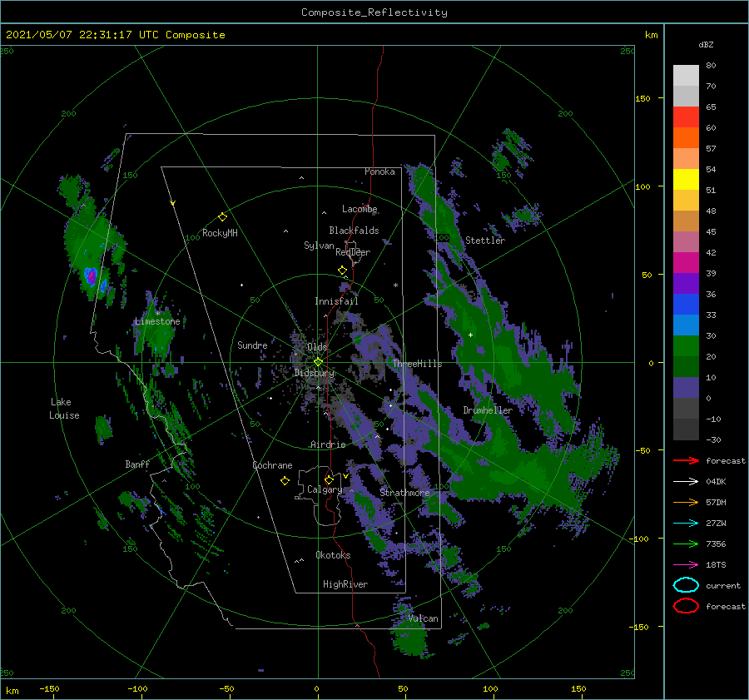This screenshot has height=700, width=749.
Task: Click the cyan current ellipse icon
Action: [x=686, y=585]
